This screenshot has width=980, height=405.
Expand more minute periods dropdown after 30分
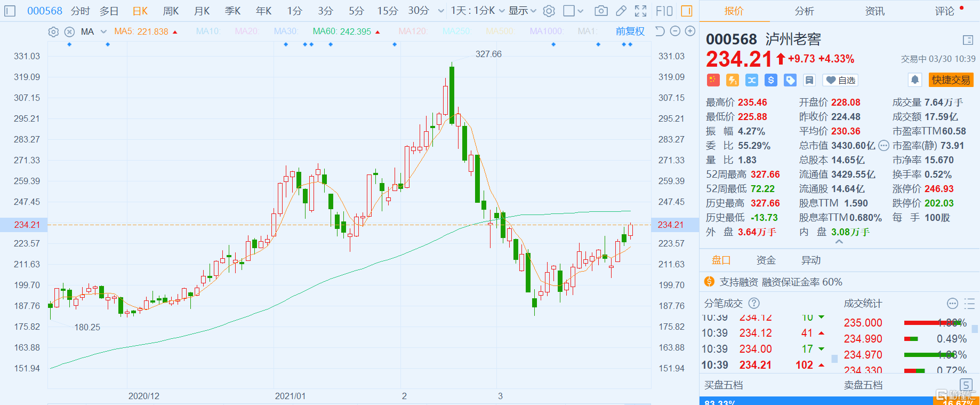[x=440, y=11]
